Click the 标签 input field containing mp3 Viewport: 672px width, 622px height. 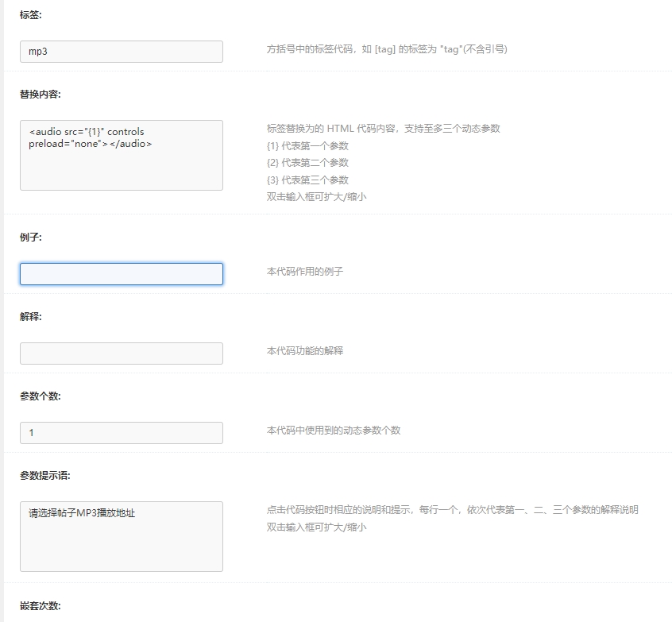tap(121, 52)
